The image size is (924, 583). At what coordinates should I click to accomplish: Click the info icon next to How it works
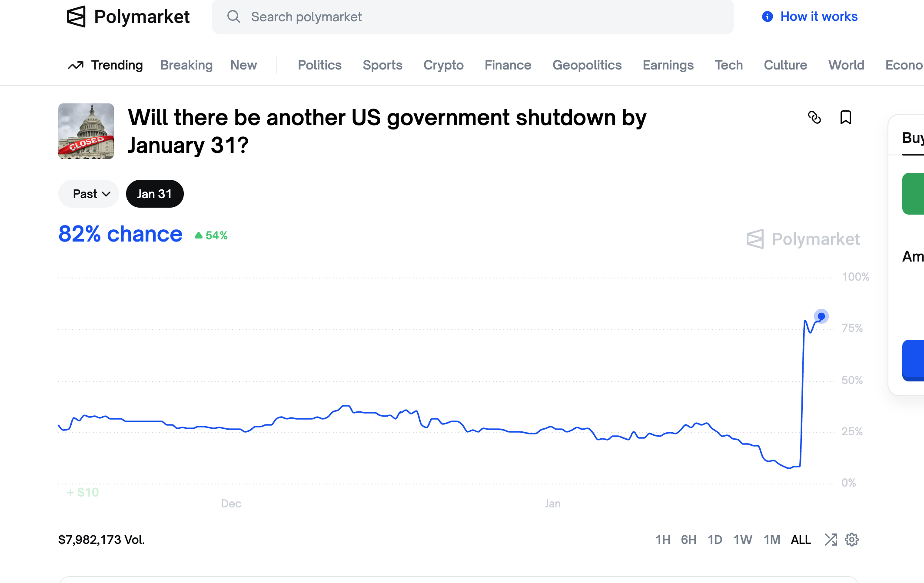[767, 16]
